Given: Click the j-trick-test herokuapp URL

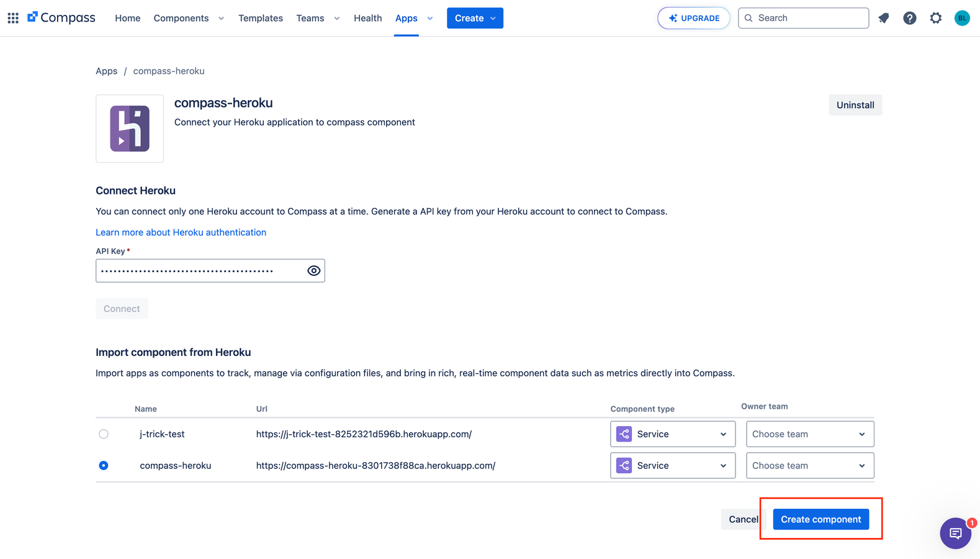Looking at the screenshot, I should pos(364,434).
